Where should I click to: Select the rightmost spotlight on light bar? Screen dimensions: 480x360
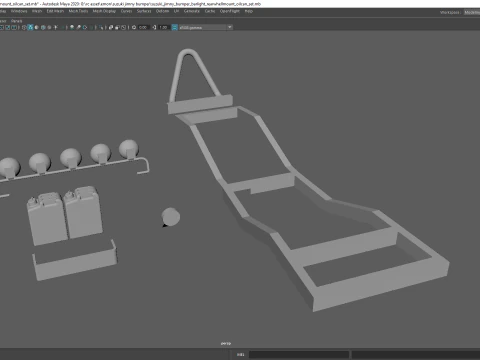129,149
